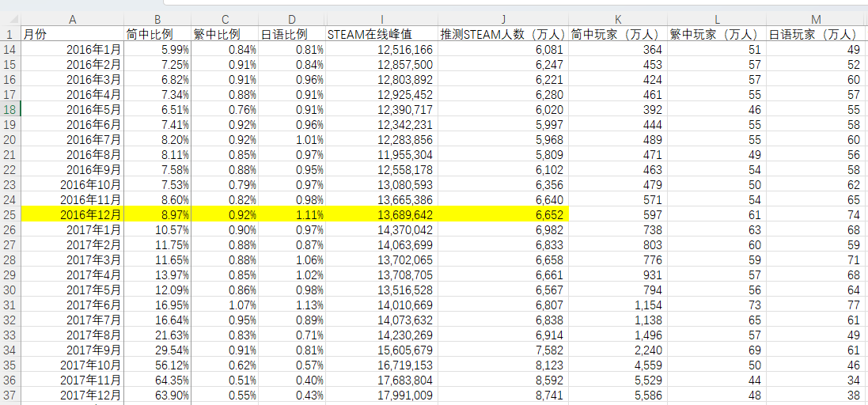The height and width of the screenshot is (405, 868).
Task: Select cell showing 17,991,009
Action: [381, 396]
